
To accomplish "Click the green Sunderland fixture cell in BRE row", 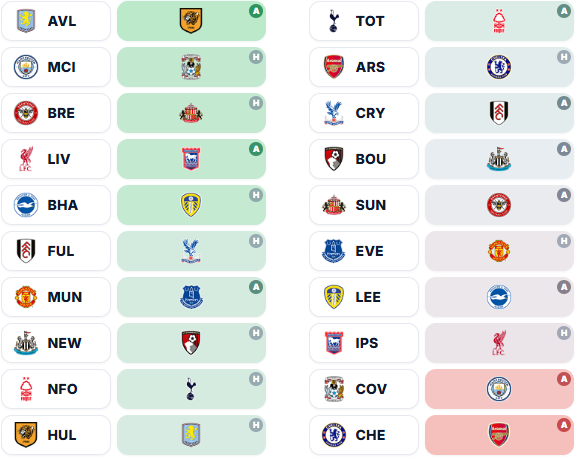I will 191,113.
